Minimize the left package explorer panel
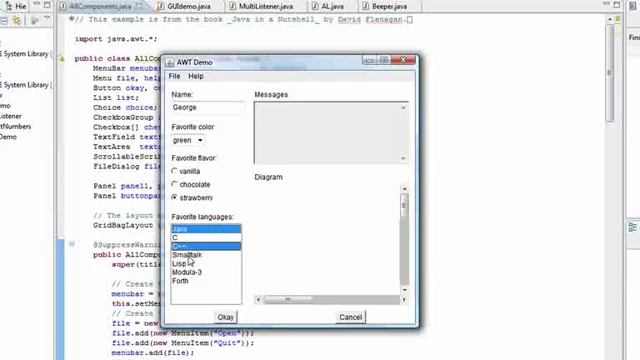 36,4
